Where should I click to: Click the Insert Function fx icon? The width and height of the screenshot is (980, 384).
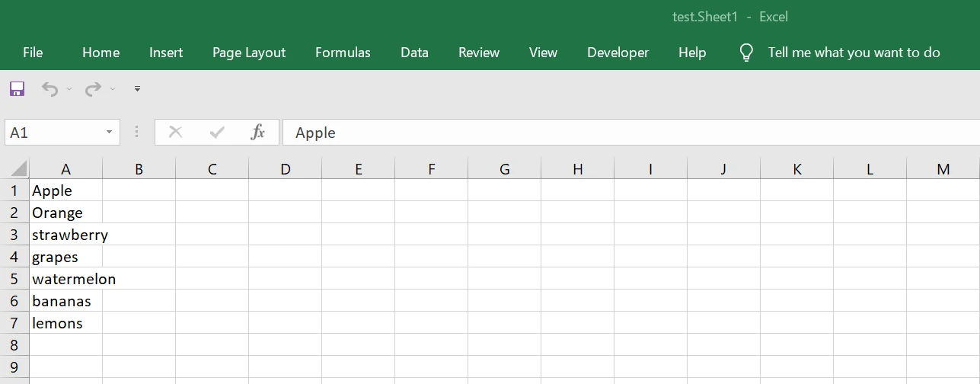tap(257, 133)
